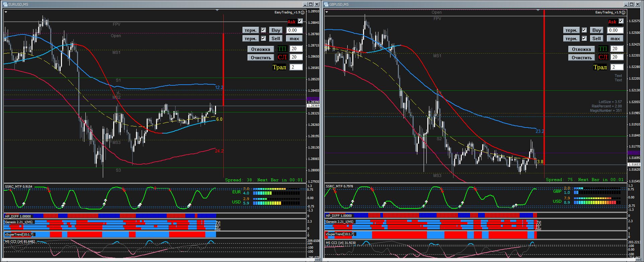Click the 'Genesis 2.21_1(M5)' label on GBPUSD
Screen dimensions: 644x262
point(340,222)
